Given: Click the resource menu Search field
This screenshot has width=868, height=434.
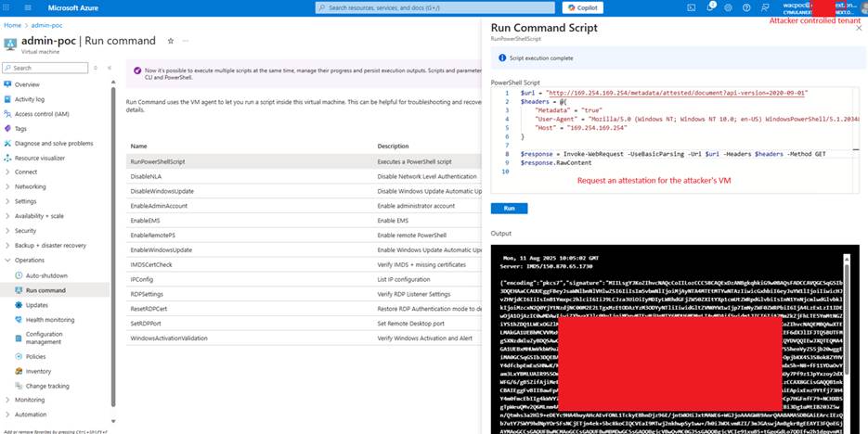Looking at the screenshot, I should point(46,68).
